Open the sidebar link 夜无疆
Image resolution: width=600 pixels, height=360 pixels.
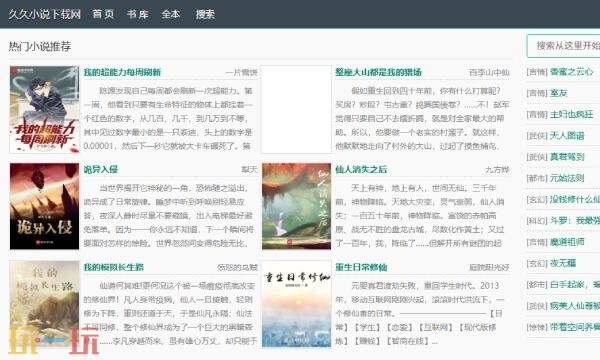(562, 263)
